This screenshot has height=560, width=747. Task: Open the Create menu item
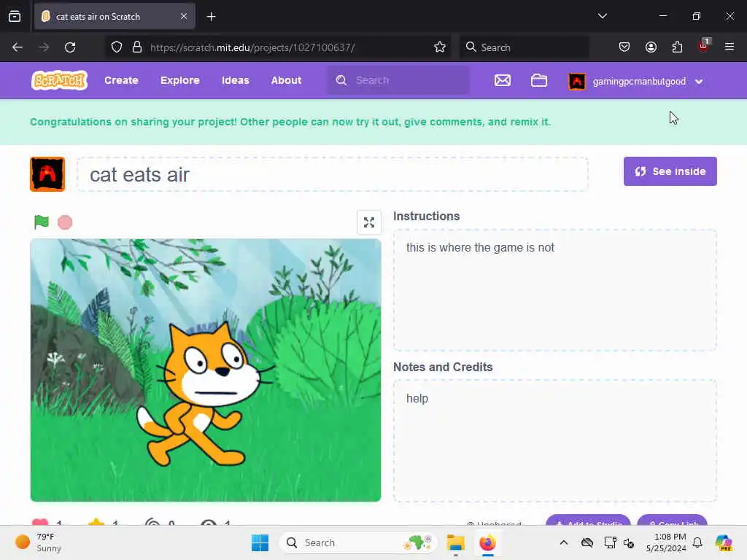click(122, 80)
